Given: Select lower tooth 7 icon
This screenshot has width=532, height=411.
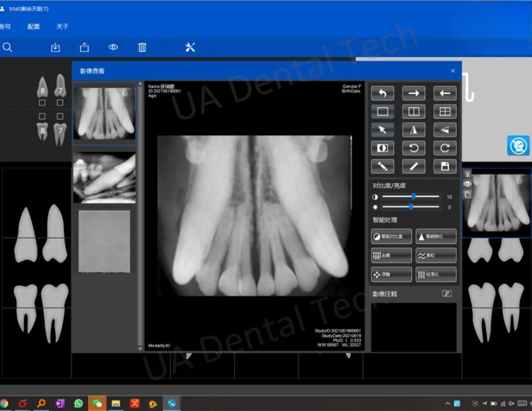Looking at the screenshot, I should (60, 134).
